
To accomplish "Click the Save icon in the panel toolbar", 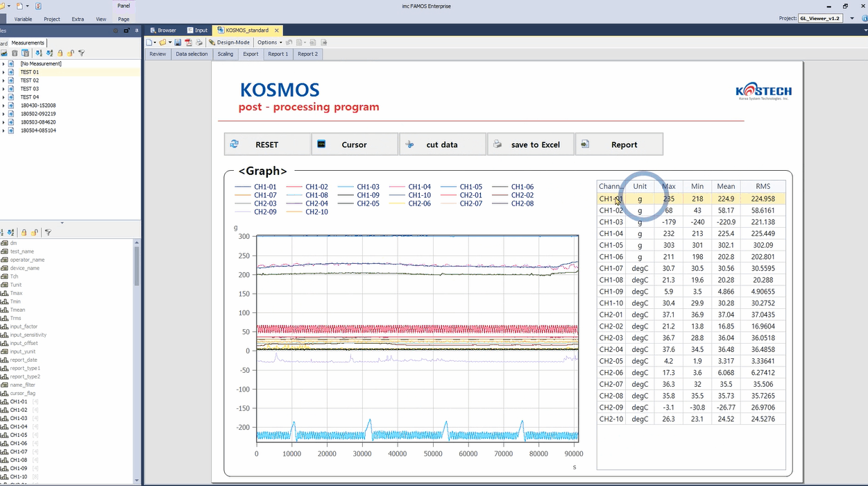I will pos(178,42).
